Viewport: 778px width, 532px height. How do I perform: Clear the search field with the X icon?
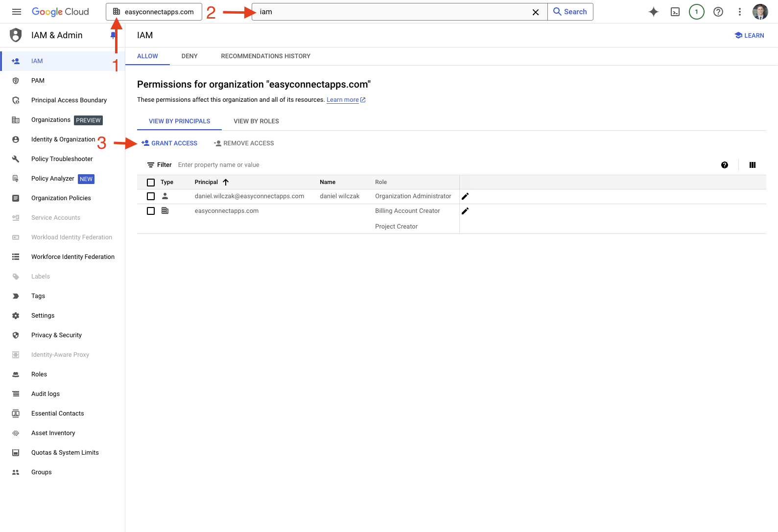536,12
